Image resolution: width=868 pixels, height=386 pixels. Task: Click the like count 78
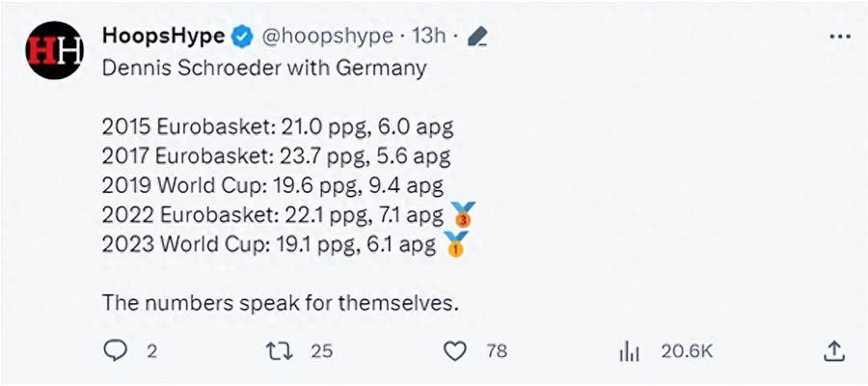point(496,351)
